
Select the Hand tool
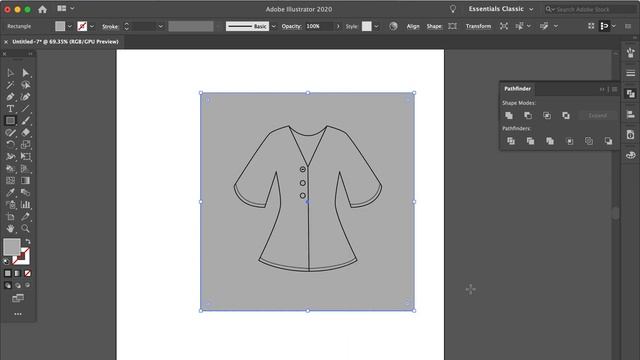(x=11, y=229)
